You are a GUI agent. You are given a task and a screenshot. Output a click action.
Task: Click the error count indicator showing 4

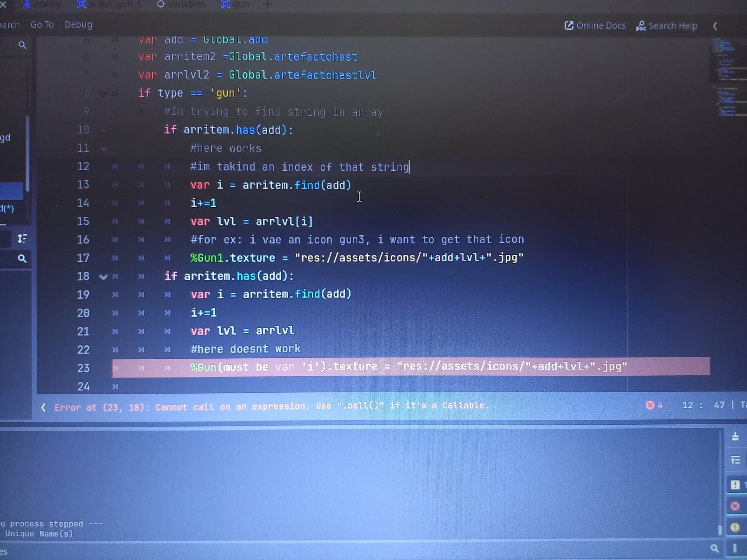tap(654, 405)
